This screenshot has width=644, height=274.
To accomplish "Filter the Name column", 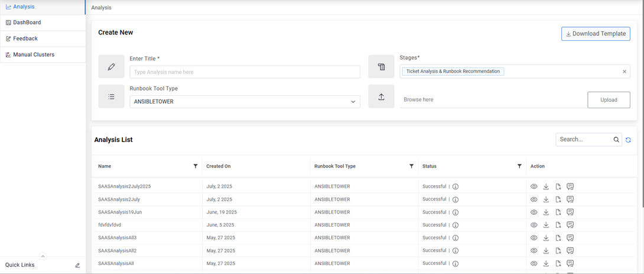I will coord(196,166).
